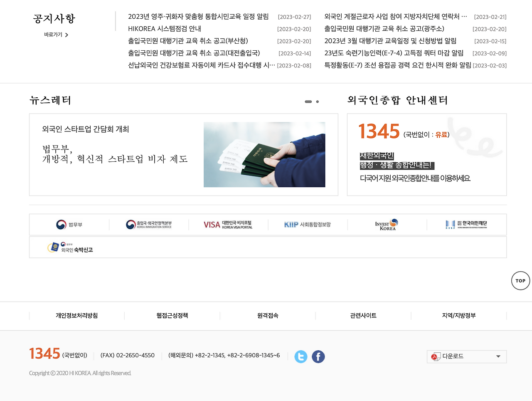Select 관련사이트 in the footer menu
Viewport: 532px width, 401px height.
click(x=363, y=315)
